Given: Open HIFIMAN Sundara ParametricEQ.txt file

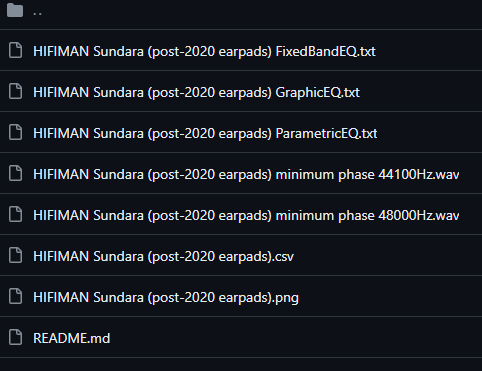Looking at the screenshot, I should (x=205, y=133).
